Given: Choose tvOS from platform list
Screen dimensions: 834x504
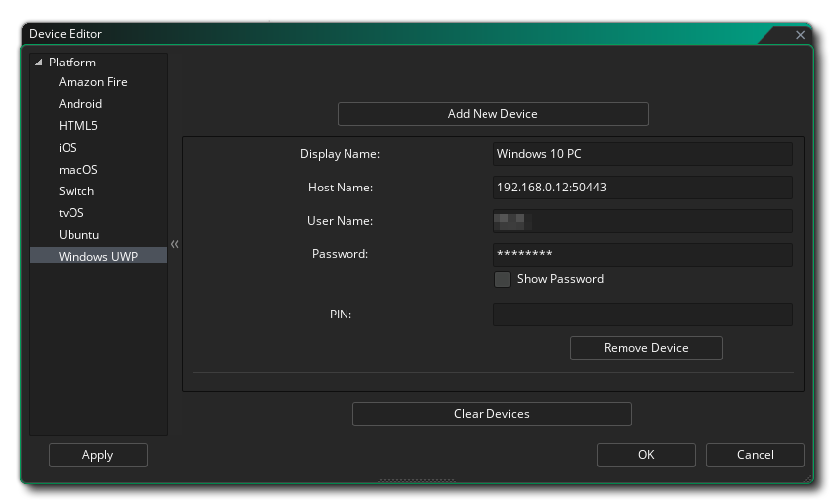Looking at the screenshot, I should [71, 213].
